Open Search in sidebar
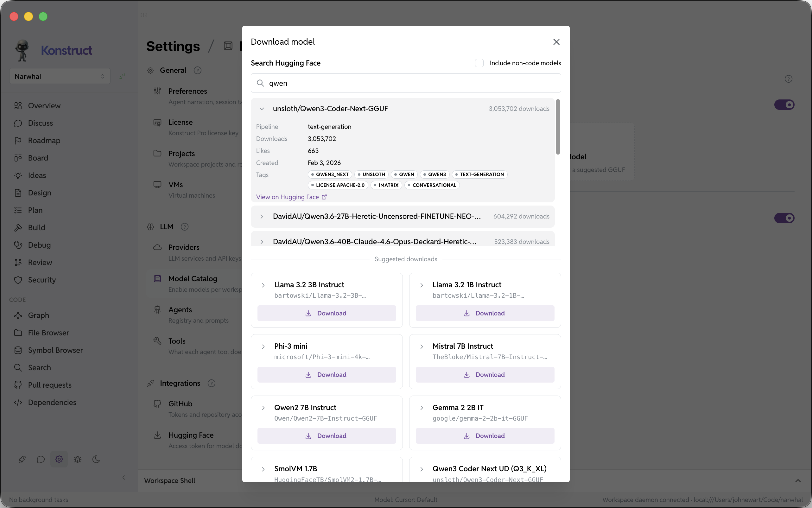The image size is (812, 508). (39, 368)
